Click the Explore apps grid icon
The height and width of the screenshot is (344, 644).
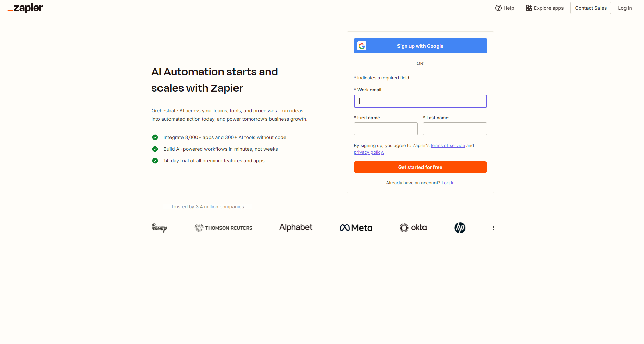tap(529, 8)
